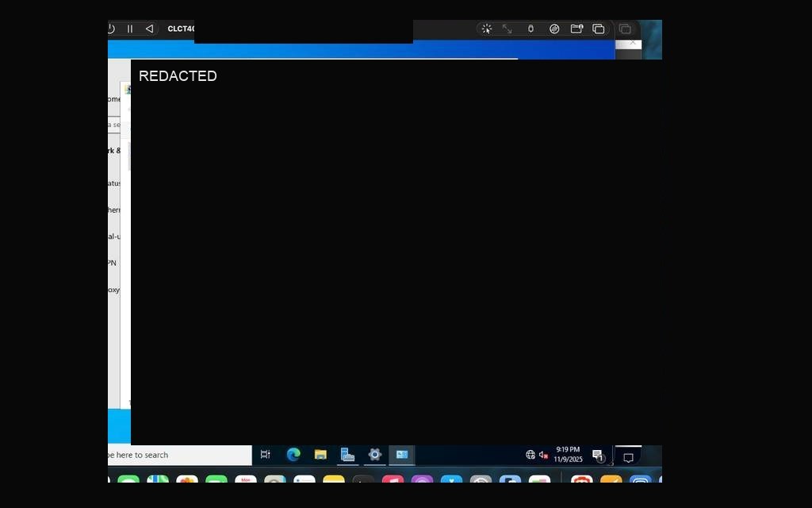
Task: Click the speech-bubble box at taskbar end
Action: coord(628,457)
